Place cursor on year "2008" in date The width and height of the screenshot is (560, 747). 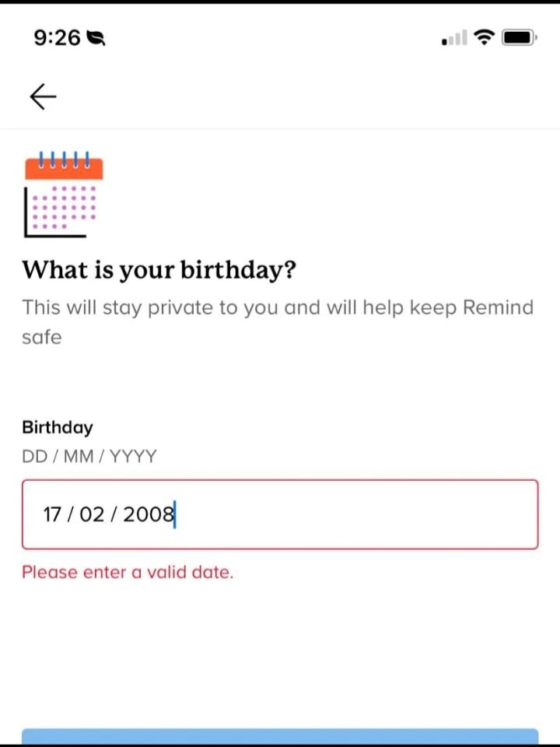(x=148, y=514)
